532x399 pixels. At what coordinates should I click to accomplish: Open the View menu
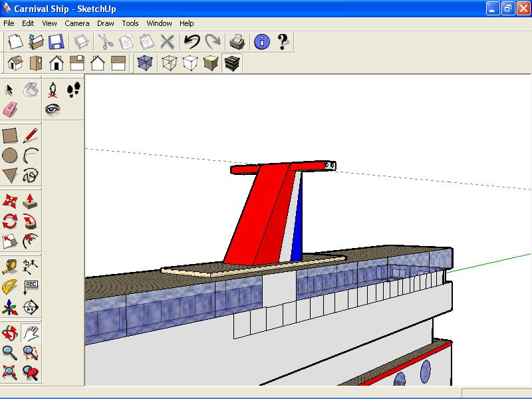pyautogui.click(x=49, y=23)
